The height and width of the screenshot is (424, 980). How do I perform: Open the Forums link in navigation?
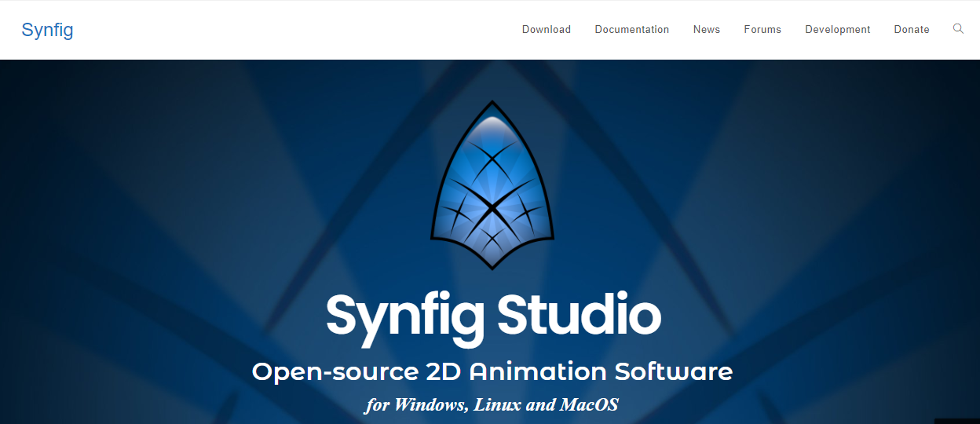(x=762, y=30)
